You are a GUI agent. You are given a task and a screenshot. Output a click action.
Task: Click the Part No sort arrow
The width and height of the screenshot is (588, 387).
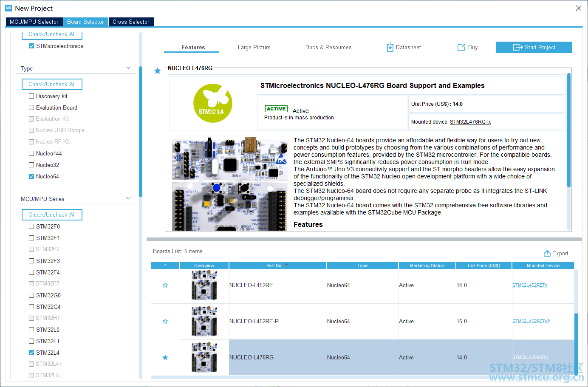coord(286,265)
